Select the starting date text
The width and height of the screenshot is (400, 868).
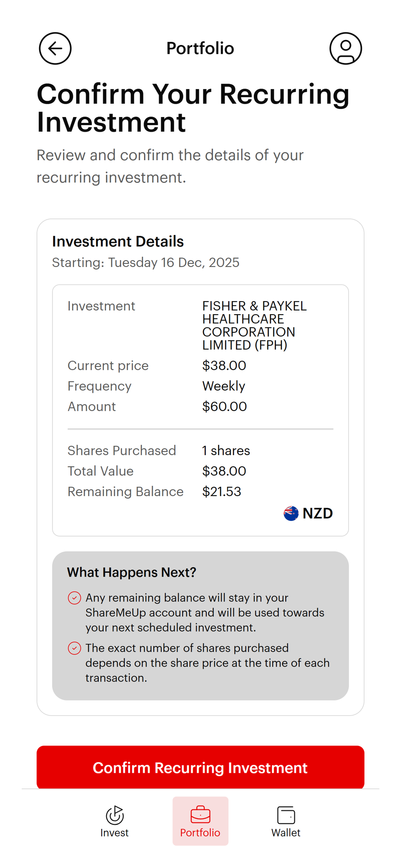(145, 262)
